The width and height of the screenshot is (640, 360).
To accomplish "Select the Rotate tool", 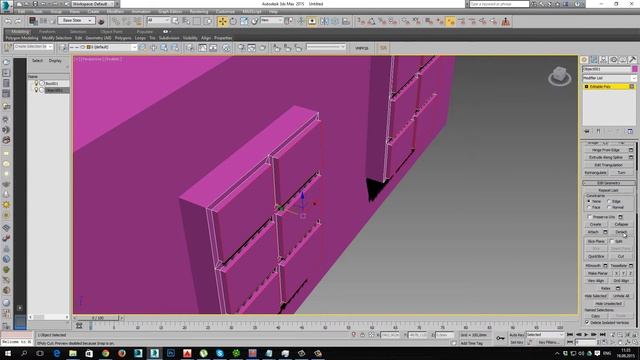I will point(233,21).
